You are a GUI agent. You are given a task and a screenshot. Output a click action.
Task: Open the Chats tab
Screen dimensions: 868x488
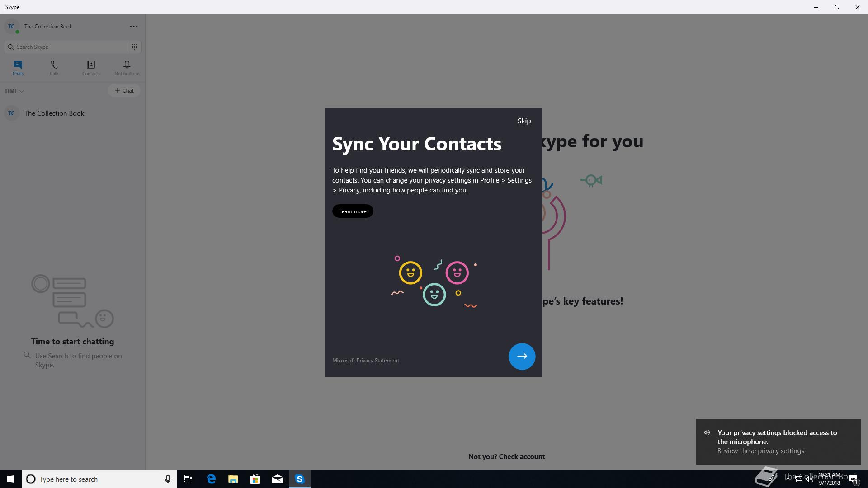[x=18, y=68]
